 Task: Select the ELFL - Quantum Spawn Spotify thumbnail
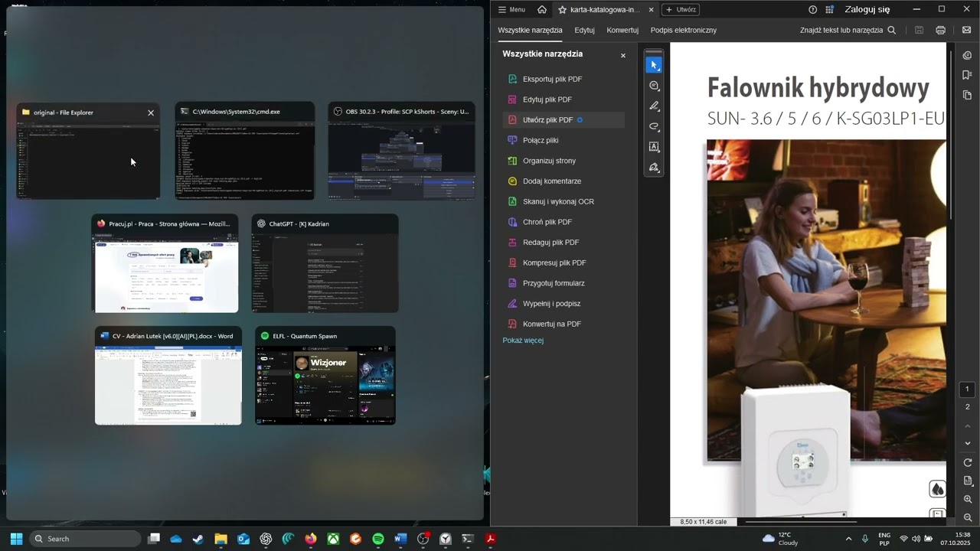tap(325, 376)
